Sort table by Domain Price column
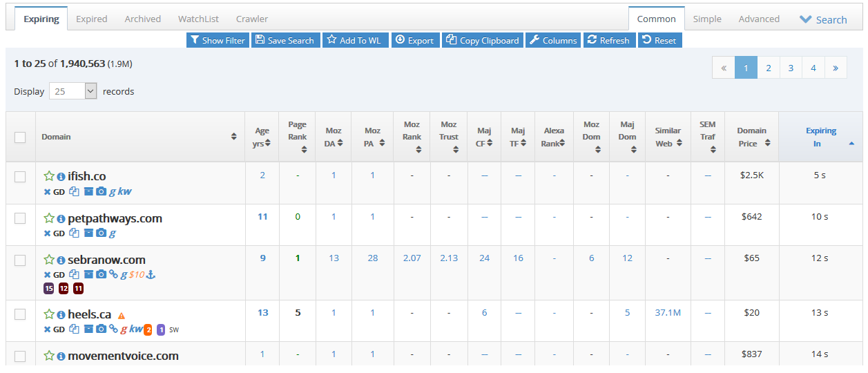Screen dimensions: 868x373 [x=751, y=137]
